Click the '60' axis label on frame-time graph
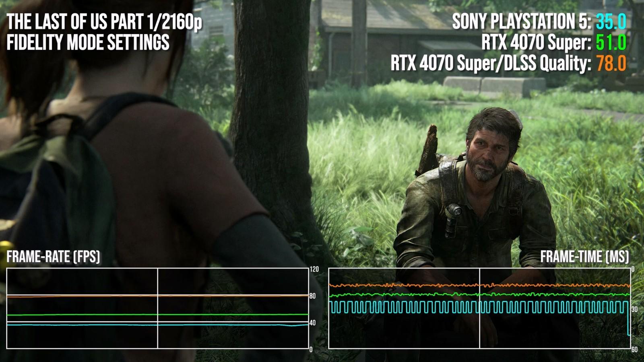Viewport: 644px width, 362px height. point(634,350)
